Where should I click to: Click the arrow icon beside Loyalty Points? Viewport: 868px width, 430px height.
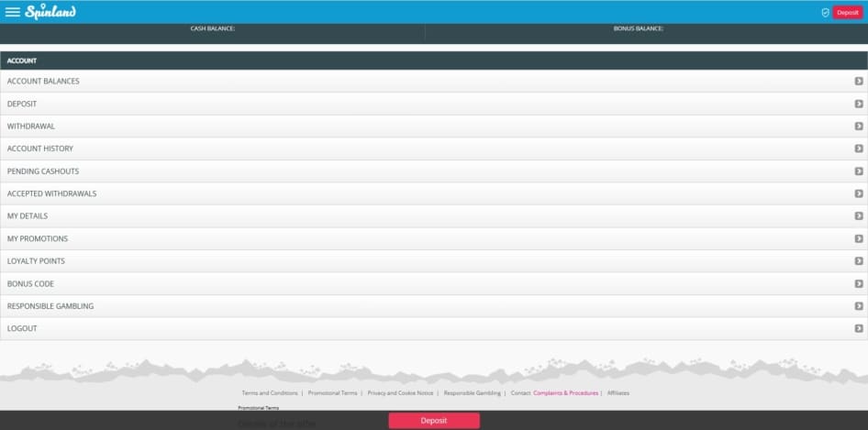(859, 261)
